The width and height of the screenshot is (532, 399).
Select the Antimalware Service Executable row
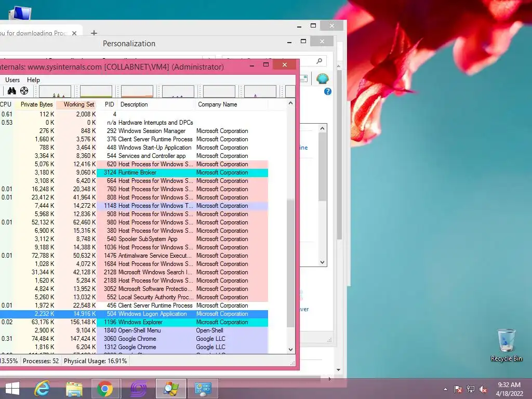point(134,256)
